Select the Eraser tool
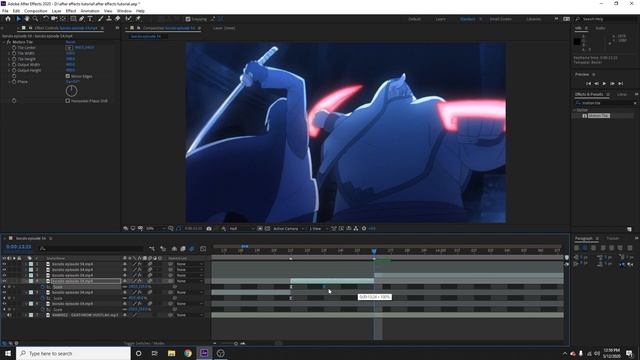This screenshot has width=640, height=360. tap(118, 19)
